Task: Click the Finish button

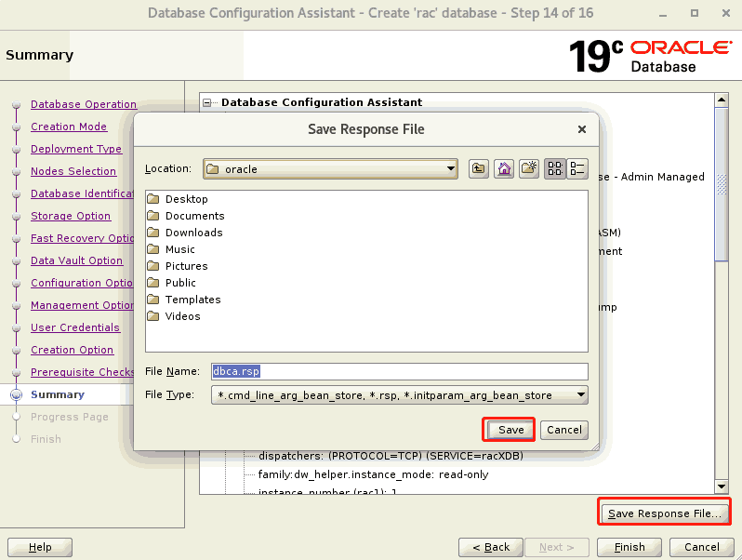Action: [x=629, y=547]
